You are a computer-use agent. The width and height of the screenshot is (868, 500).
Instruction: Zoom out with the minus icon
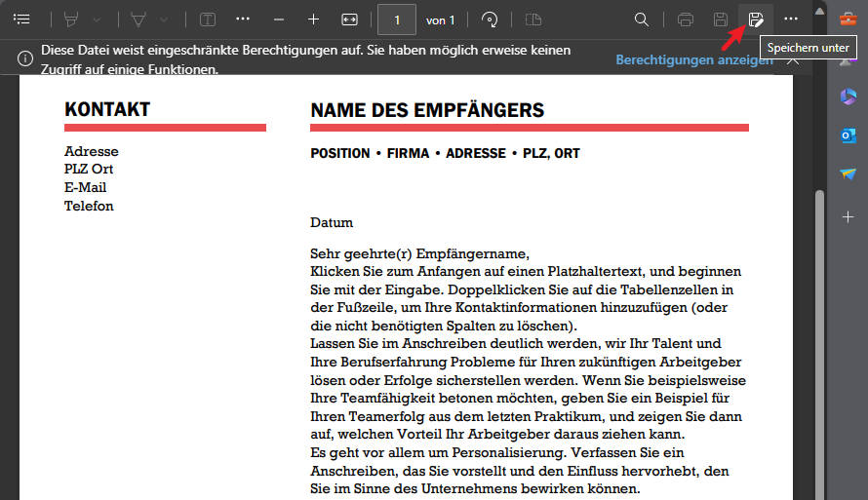tap(279, 19)
